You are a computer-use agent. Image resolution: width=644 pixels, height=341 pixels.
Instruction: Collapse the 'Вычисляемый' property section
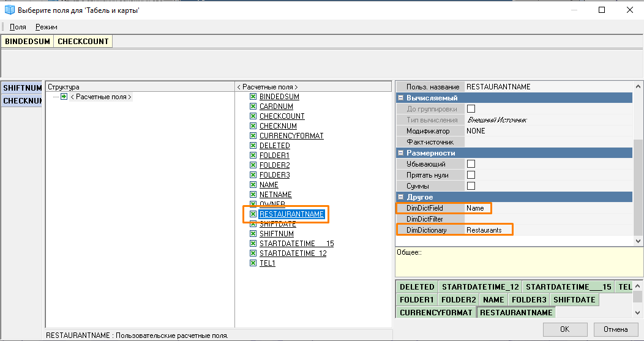tap(400, 98)
